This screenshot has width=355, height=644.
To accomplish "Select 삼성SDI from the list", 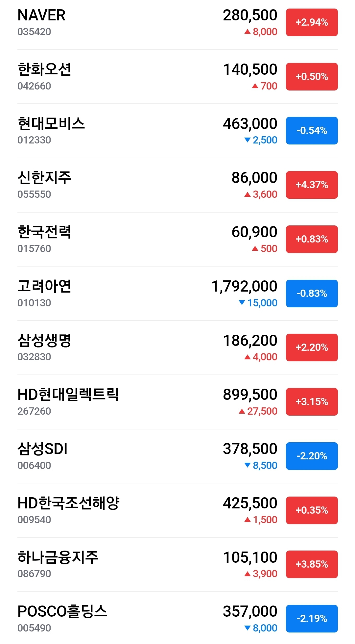I will tap(42, 449).
